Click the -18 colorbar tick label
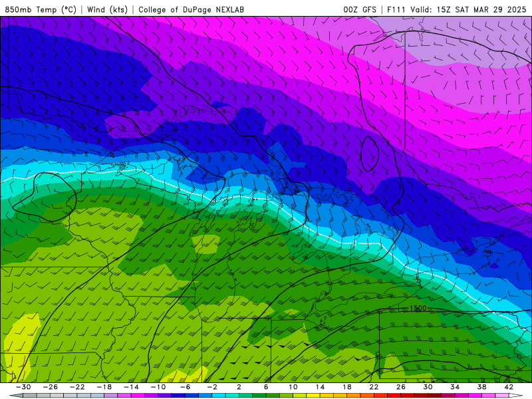The image size is (532, 399). (x=104, y=387)
